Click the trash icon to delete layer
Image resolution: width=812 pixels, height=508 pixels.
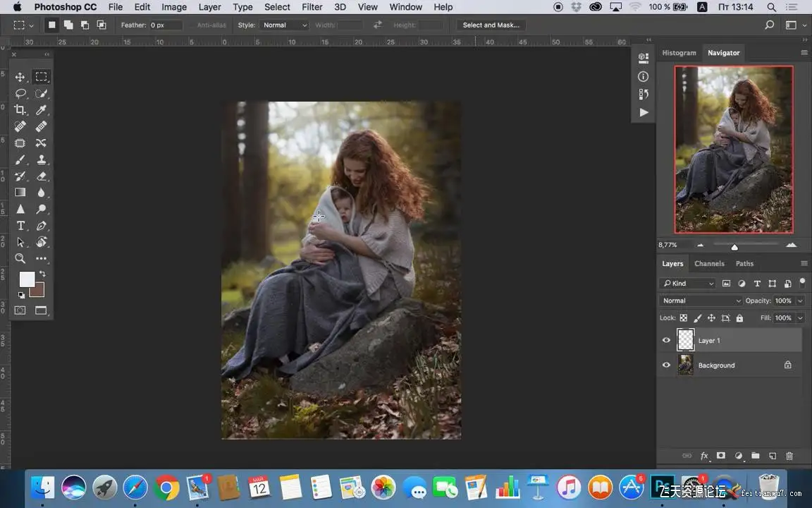[x=789, y=456]
